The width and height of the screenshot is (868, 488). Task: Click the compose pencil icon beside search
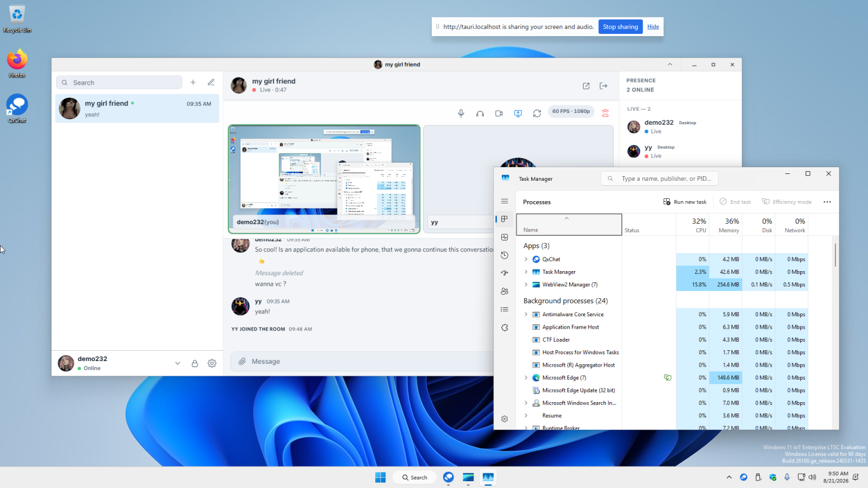(x=211, y=82)
